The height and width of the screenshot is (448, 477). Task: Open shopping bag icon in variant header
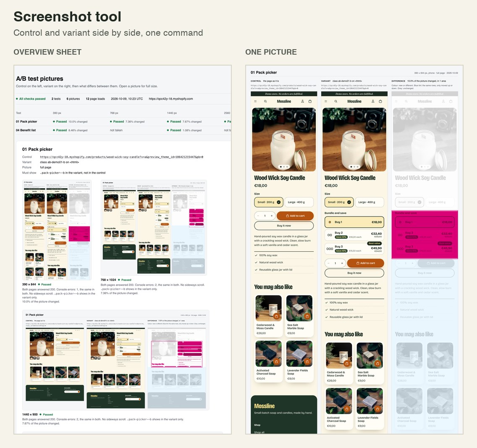tap(380, 101)
